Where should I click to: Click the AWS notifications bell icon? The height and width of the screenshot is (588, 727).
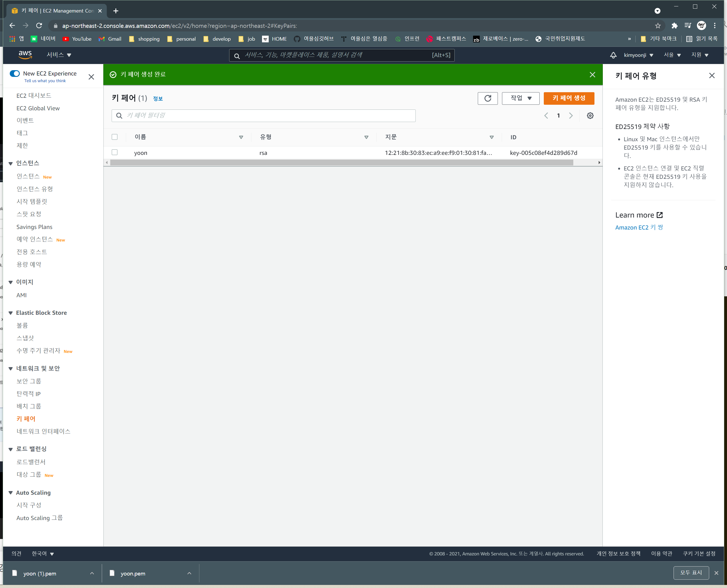click(613, 55)
